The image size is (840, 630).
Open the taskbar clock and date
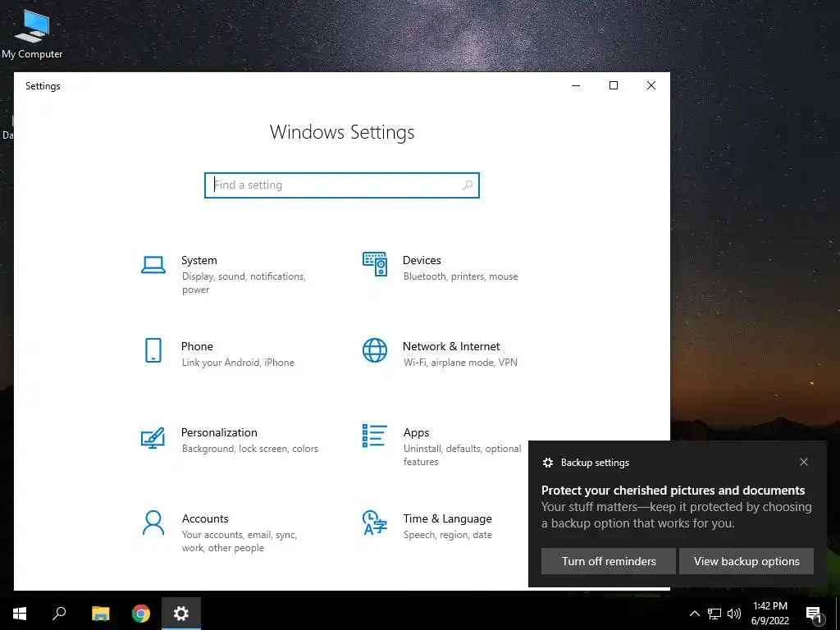pyautogui.click(x=769, y=614)
